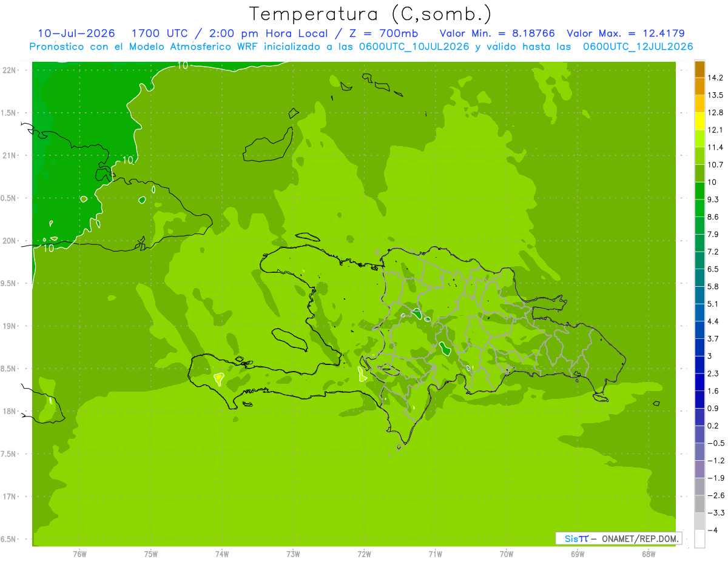728x562 pixels.
Task: Click the "68W" longitude axis label
Action: [x=649, y=554]
